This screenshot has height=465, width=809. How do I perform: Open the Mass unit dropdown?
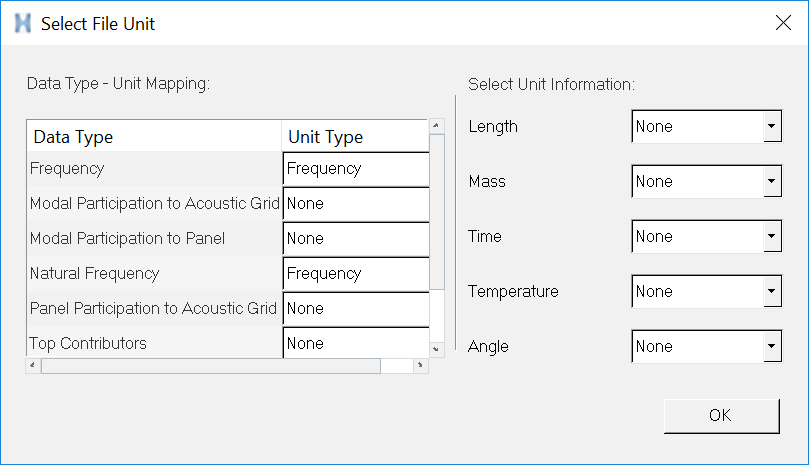click(x=771, y=182)
